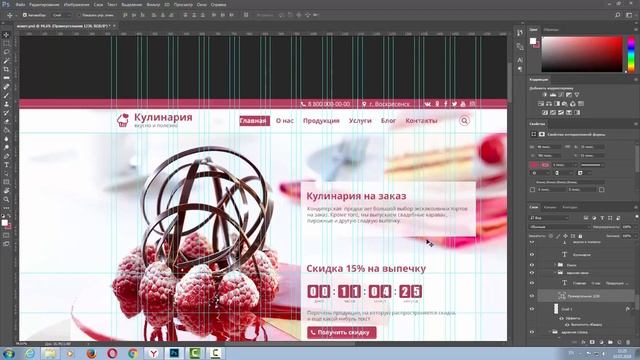Hide the Кулинария text layer
This screenshot has height=360, width=640.
(x=532, y=254)
